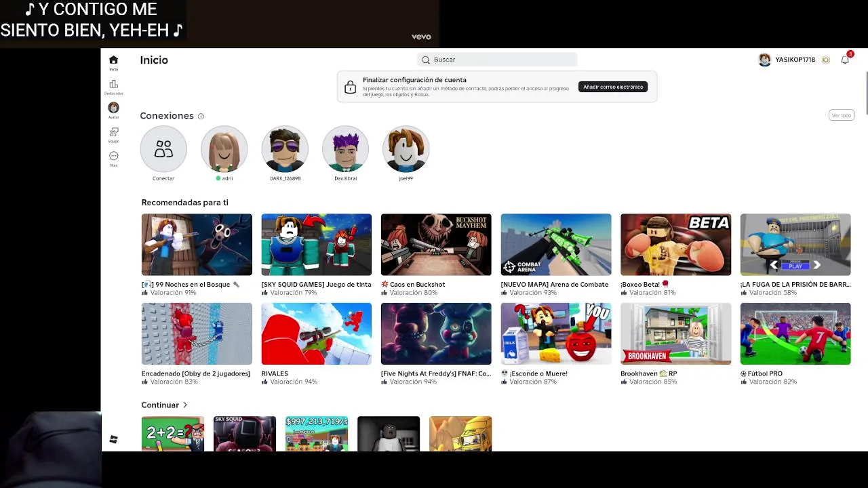Open Brookhaven RP game thumbnail
868x488 pixels.
pyautogui.click(x=675, y=333)
